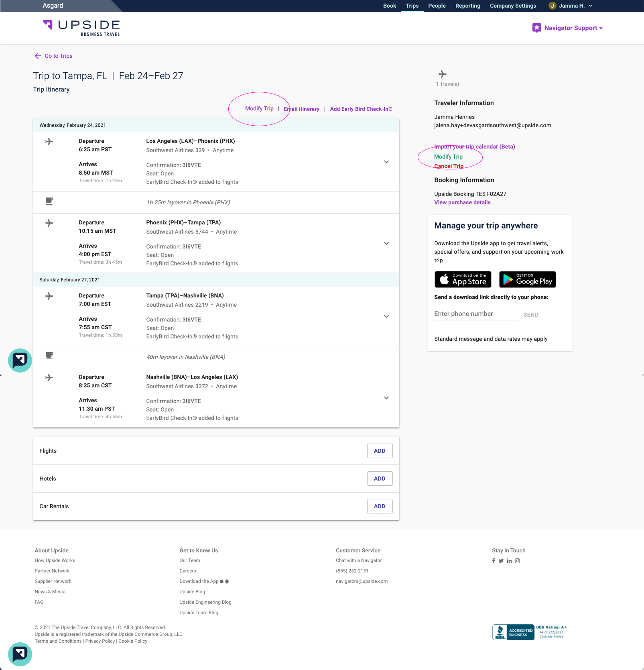The image size is (644, 670).
Task: Open the Upside Blog footer link
Action: pos(192,592)
